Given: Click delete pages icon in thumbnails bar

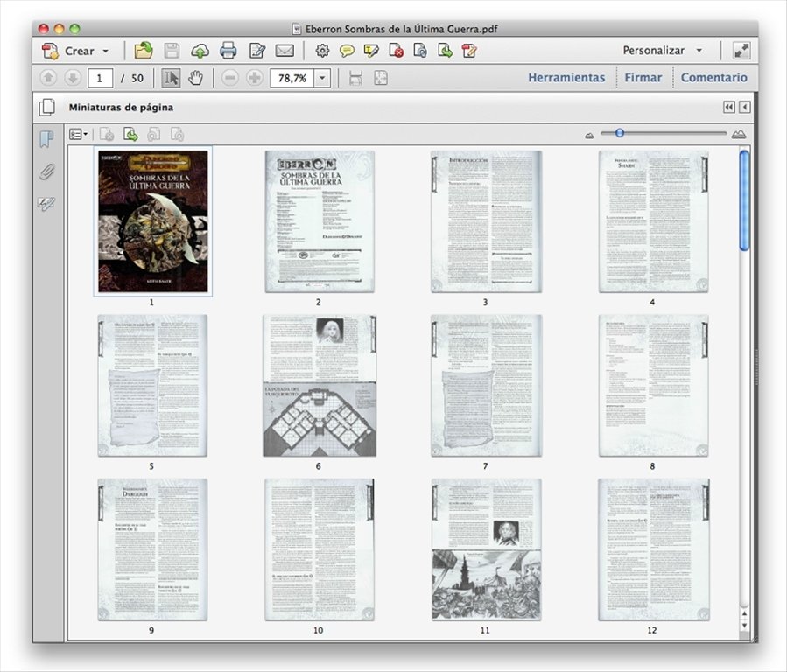Looking at the screenshot, I should click(x=107, y=135).
